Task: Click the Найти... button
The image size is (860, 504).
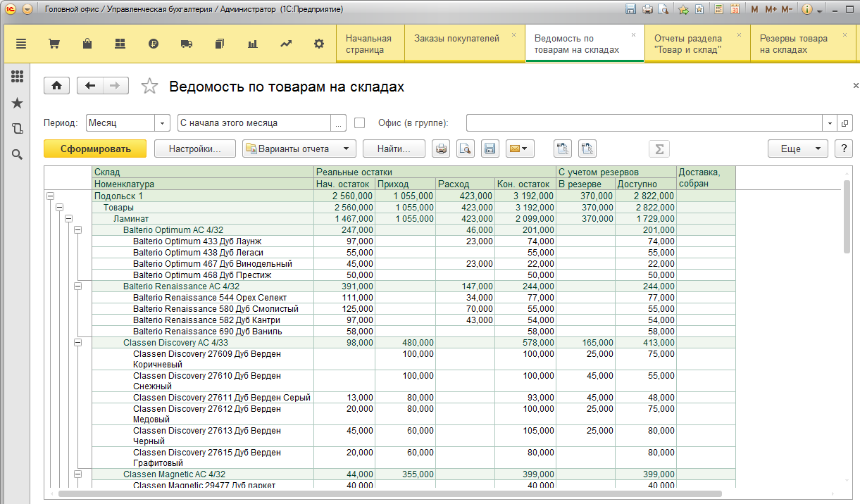Action: coord(394,149)
